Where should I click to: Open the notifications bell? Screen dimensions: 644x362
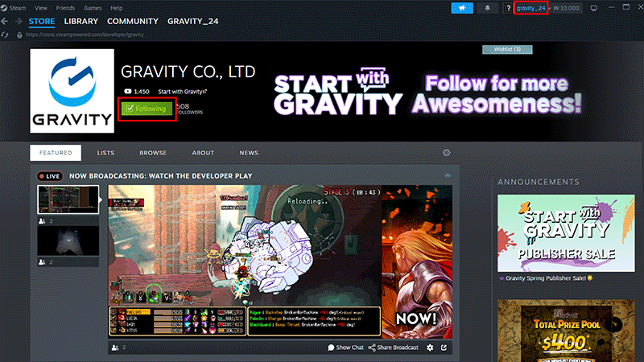[487, 8]
